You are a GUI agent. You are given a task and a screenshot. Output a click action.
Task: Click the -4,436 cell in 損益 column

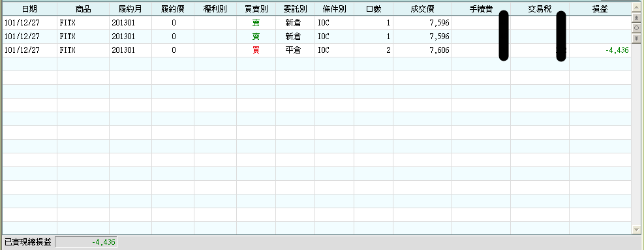(x=600, y=50)
